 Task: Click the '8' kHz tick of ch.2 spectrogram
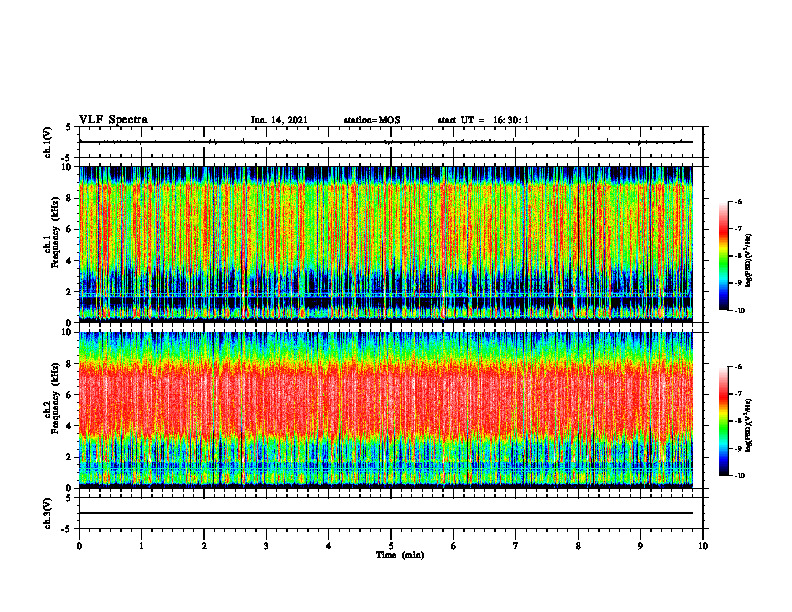pyautogui.click(x=69, y=364)
